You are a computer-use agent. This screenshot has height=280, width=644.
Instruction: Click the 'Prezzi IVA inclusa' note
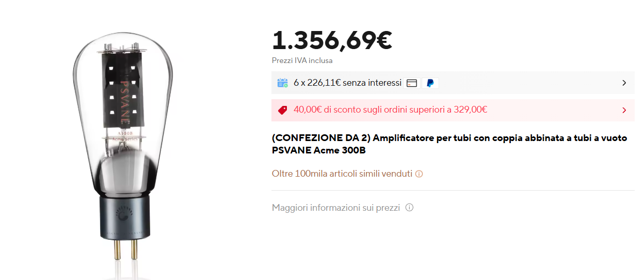pyautogui.click(x=302, y=60)
